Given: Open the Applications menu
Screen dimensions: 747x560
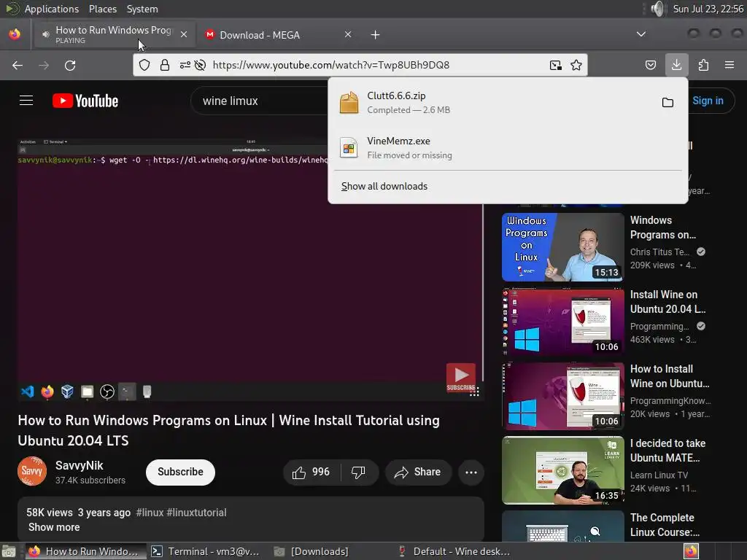Looking at the screenshot, I should click(x=52, y=9).
